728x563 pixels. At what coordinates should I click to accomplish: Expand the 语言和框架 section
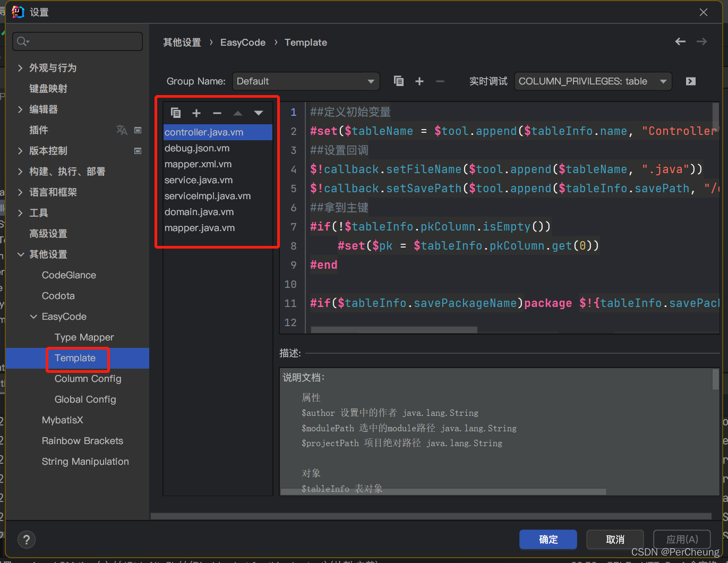(x=20, y=192)
